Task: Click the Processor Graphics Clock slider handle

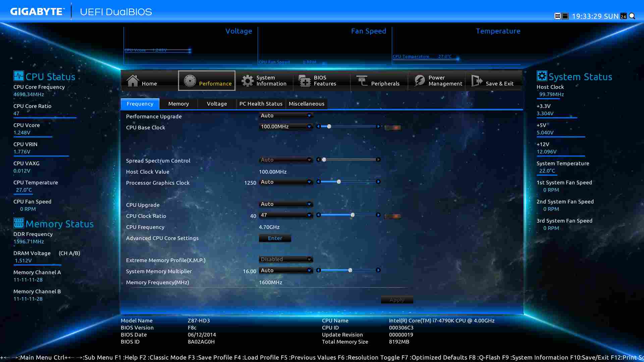Action: [x=339, y=182]
